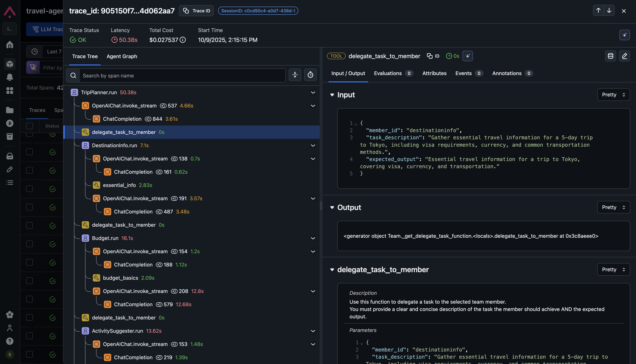636x364 pixels.
Task: Click the SessionID badge link
Action: 258,11
